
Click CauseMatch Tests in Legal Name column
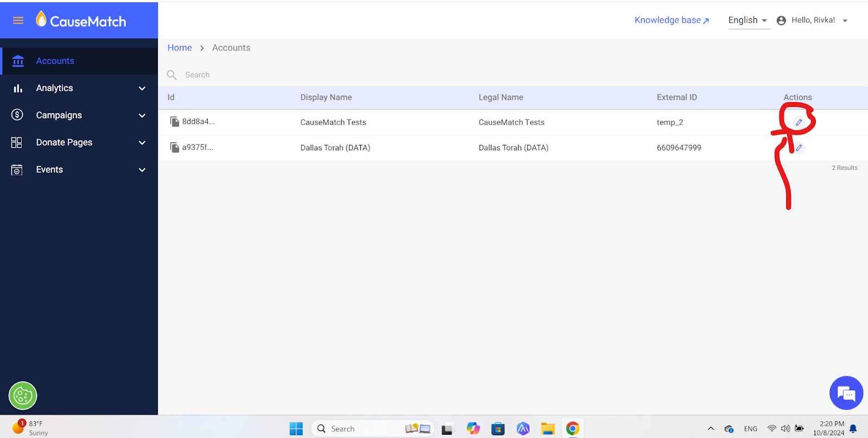pos(512,123)
